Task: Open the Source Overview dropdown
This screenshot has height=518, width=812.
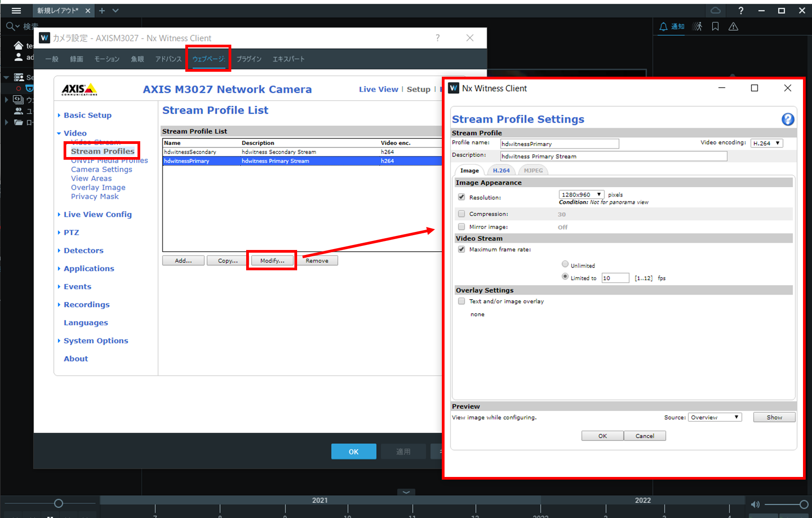Action: pos(715,417)
